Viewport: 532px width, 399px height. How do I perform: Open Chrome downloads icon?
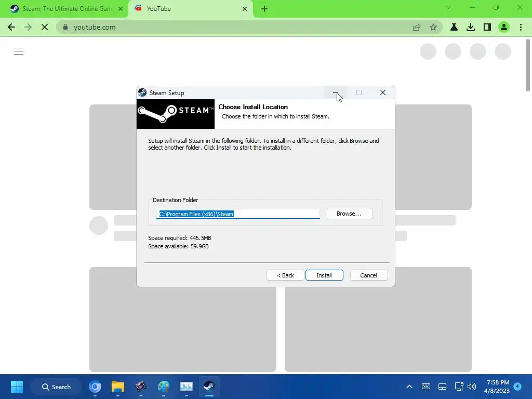(x=471, y=27)
